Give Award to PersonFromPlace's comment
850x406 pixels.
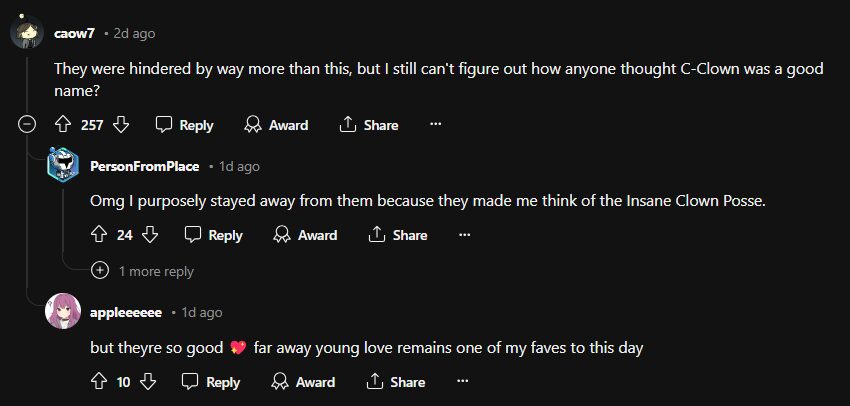305,235
